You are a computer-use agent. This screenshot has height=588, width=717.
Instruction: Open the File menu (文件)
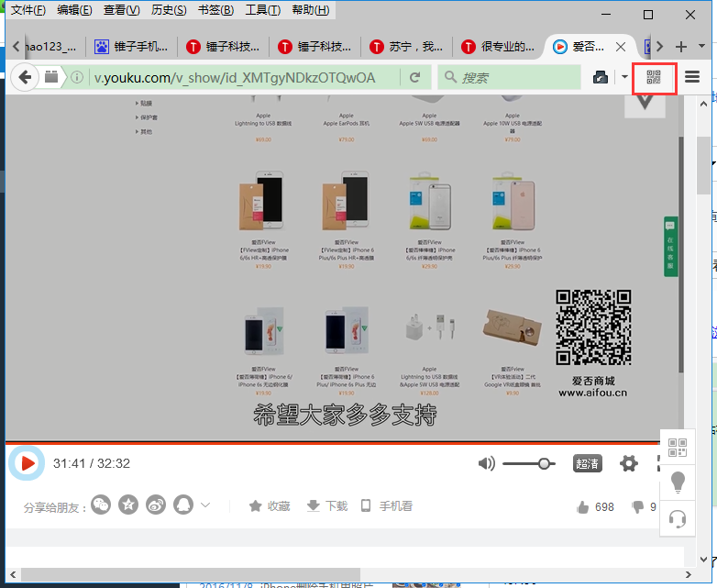[x=28, y=9]
